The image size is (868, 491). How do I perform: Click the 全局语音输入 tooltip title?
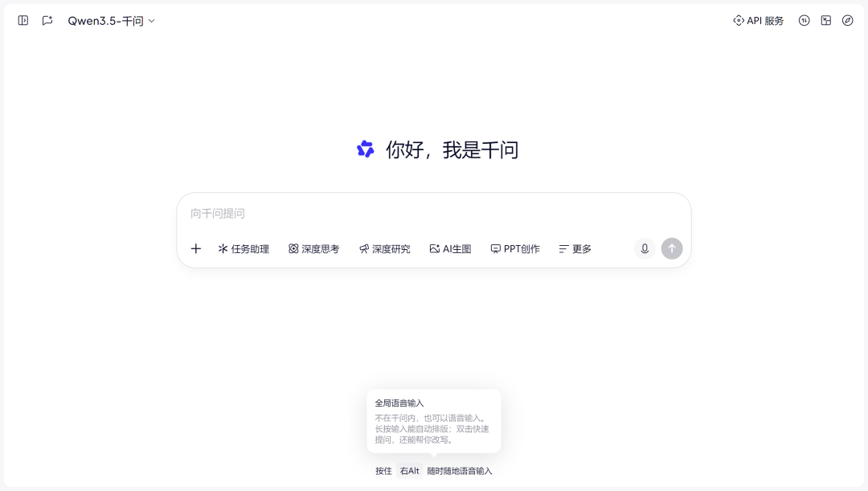click(399, 403)
